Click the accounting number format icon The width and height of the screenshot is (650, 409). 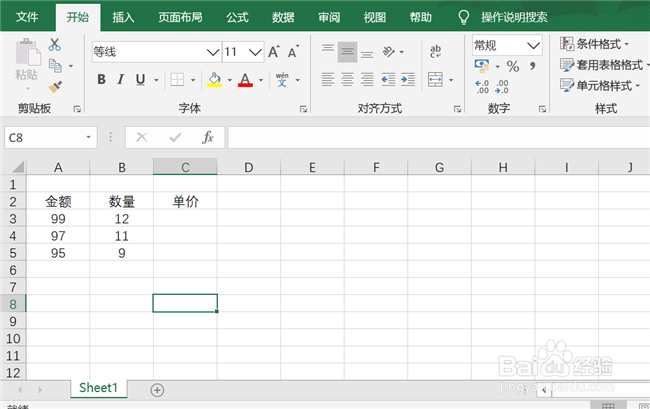pos(482,65)
